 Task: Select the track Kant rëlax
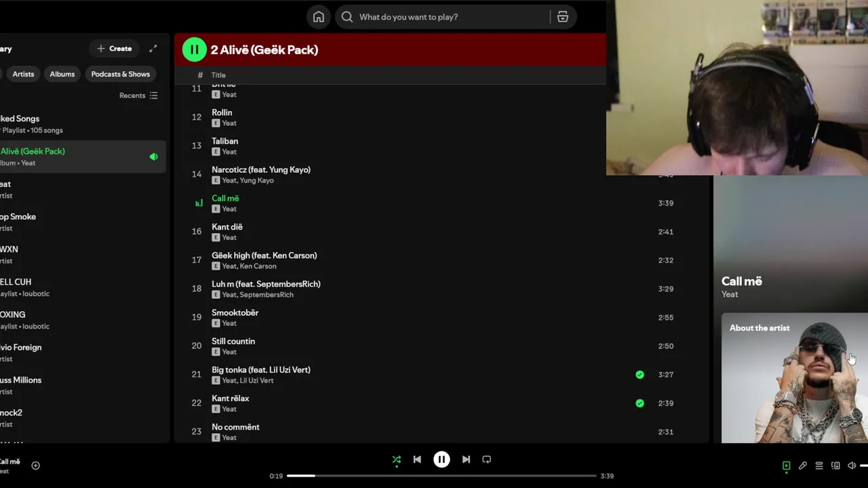click(231, 399)
